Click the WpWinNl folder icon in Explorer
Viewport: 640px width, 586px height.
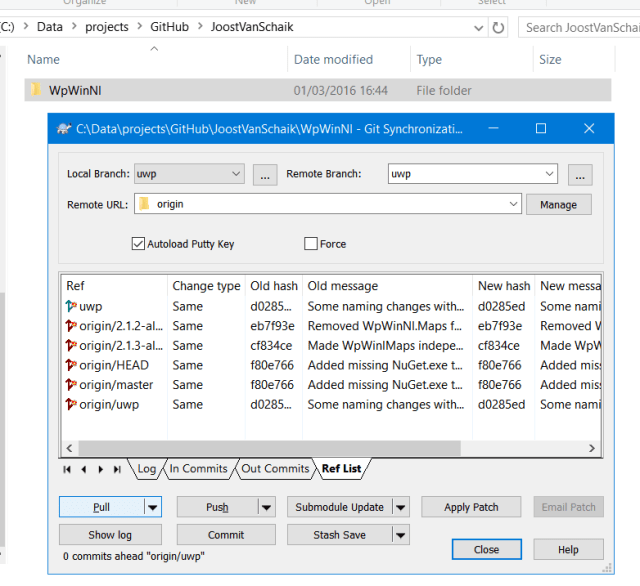[x=36, y=91]
